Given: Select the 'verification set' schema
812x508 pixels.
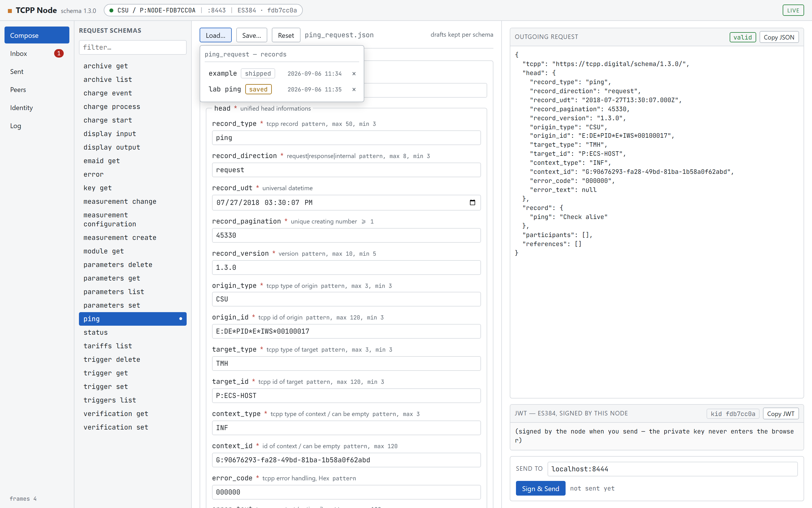Looking at the screenshot, I should pos(133,427).
